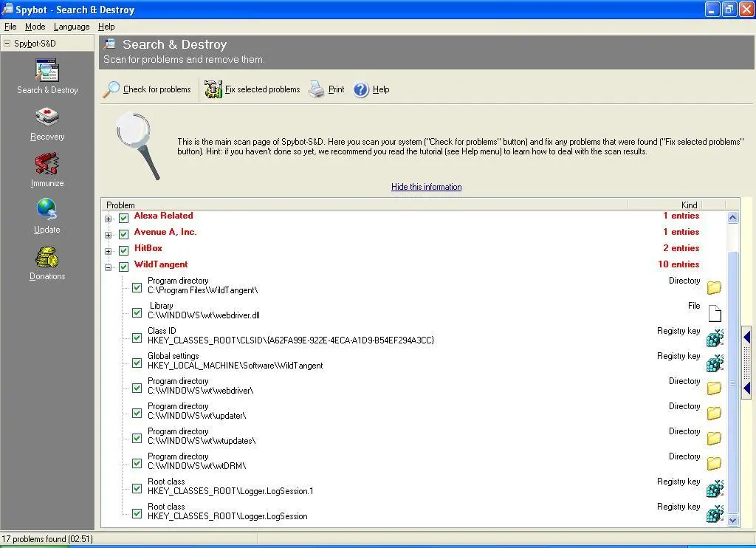Uncheck the C:\WINDOWS\wt\updater\ checkbox

click(137, 413)
